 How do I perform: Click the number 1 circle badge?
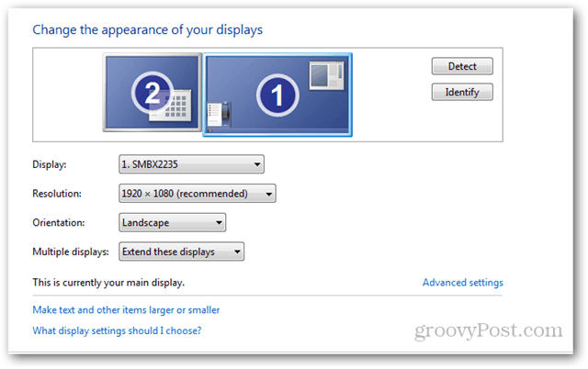[277, 95]
